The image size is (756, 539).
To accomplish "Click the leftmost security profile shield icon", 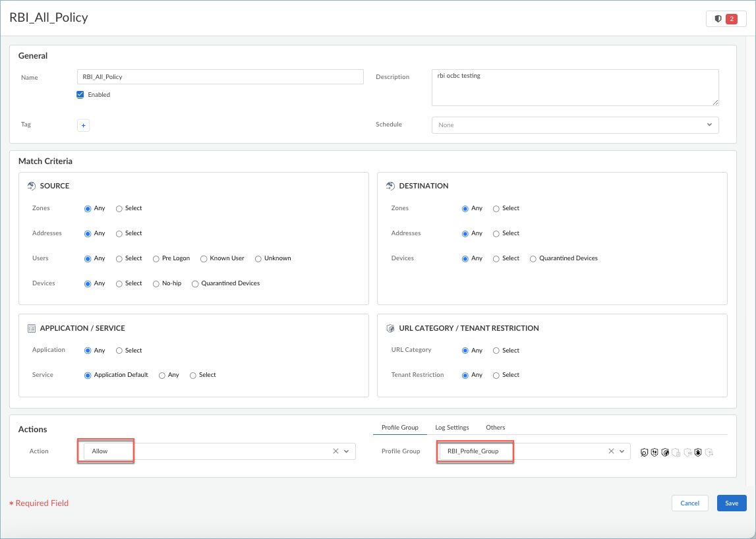I will [644, 453].
